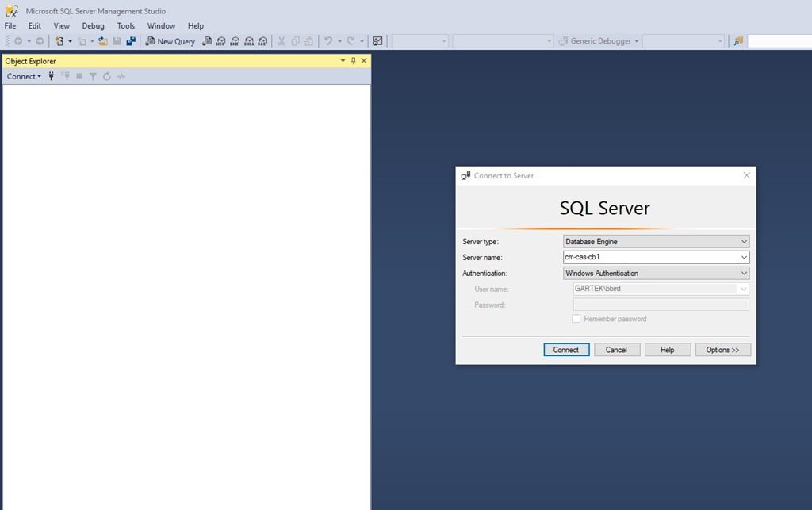This screenshot has height=510, width=812.
Task: Close the Connect to Server dialog
Action: point(746,175)
